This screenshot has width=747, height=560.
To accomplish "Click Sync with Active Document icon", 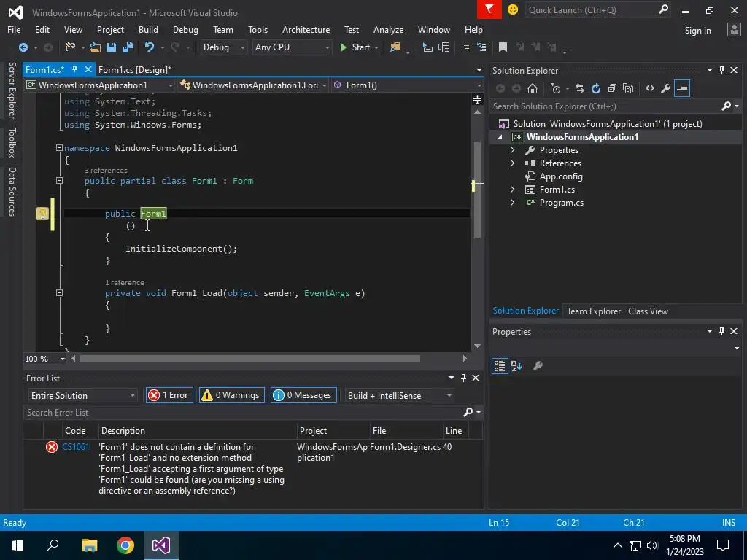I will coord(580,88).
